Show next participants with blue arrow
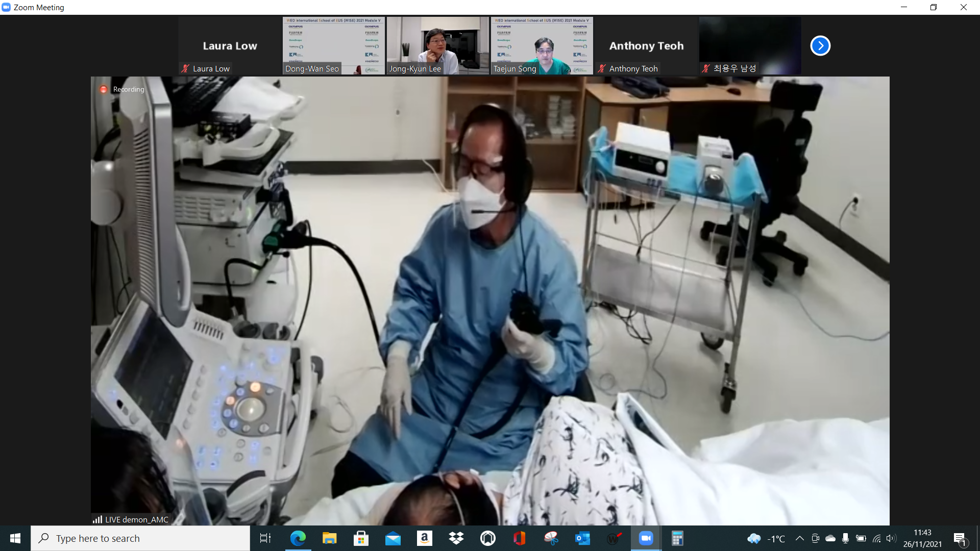Viewport: 980px width, 551px height. pyautogui.click(x=820, y=46)
